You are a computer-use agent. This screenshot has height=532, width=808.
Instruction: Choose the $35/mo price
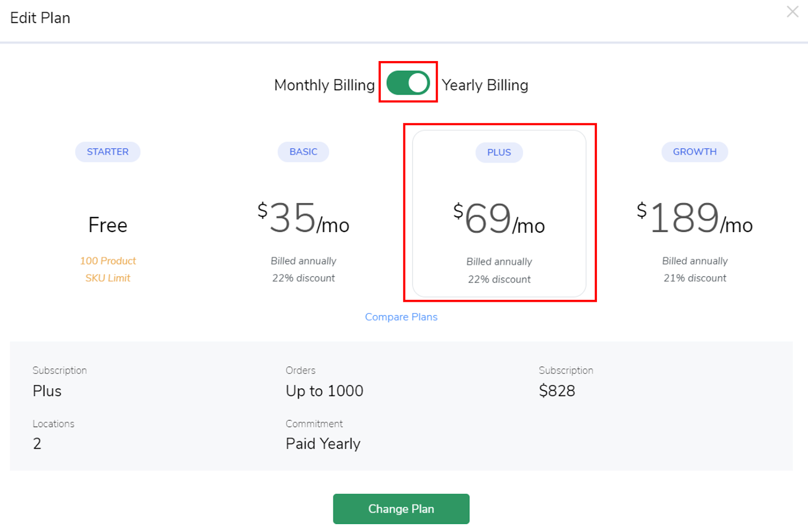(x=304, y=219)
